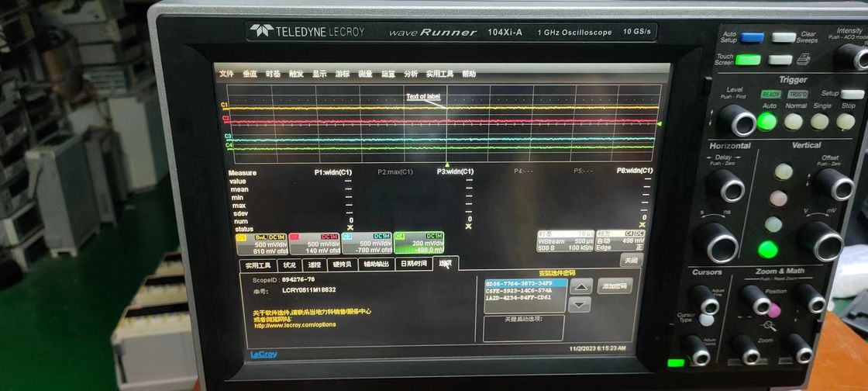This screenshot has height=391, width=868.
Task: Open the www.lecroy.com/options link
Action: (295, 325)
